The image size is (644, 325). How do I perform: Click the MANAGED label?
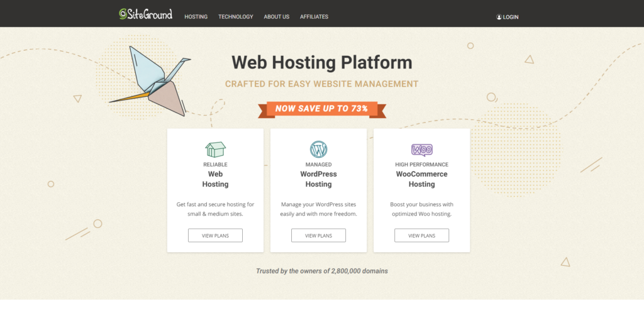(x=318, y=165)
